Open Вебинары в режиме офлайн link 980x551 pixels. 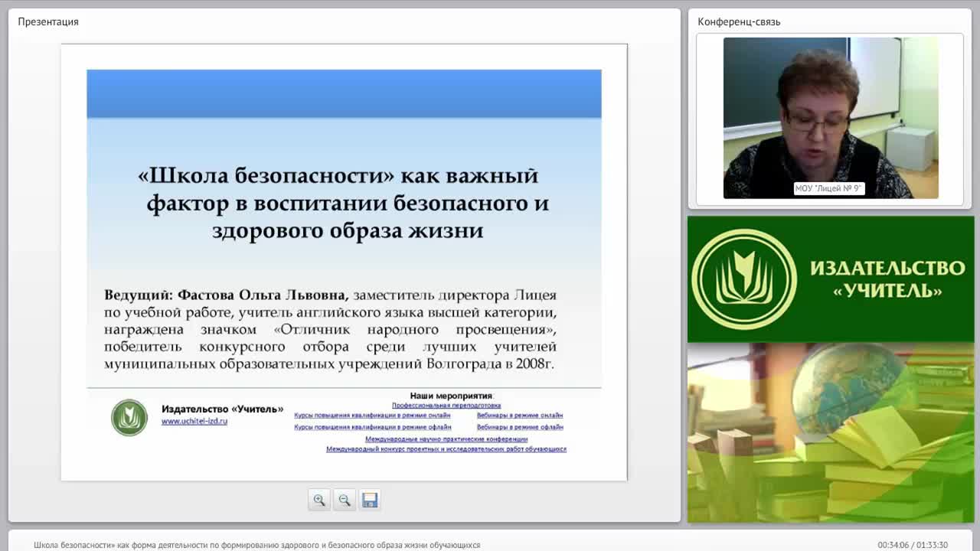click(x=520, y=427)
